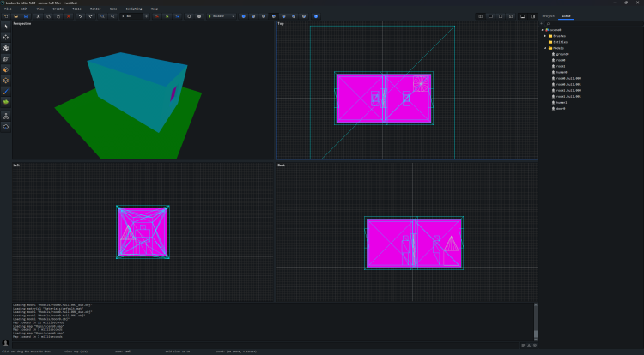Select the human0 model in scene tree
Image resolution: width=644 pixels, height=355 pixels.
tap(562, 72)
